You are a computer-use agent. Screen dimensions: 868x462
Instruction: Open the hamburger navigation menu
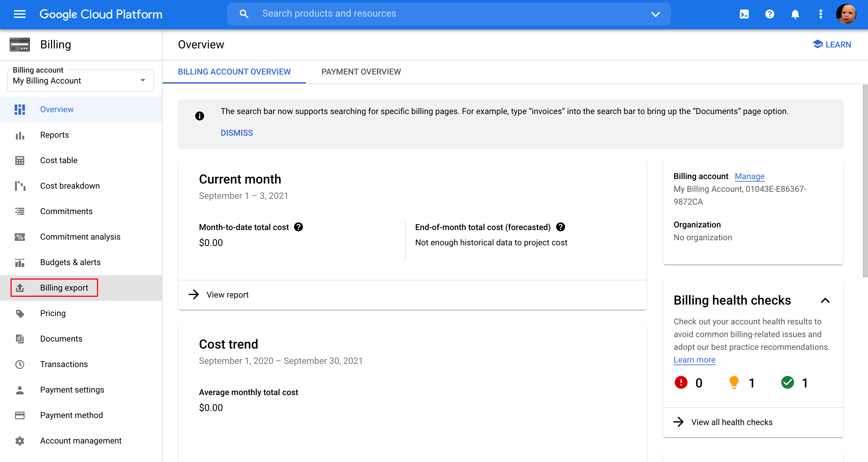(19, 14)
